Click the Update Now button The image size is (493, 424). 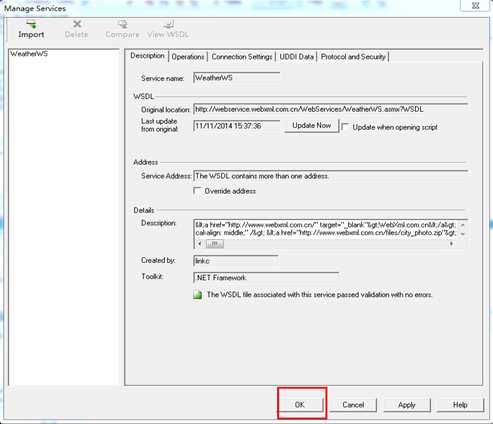coord(311,126)
